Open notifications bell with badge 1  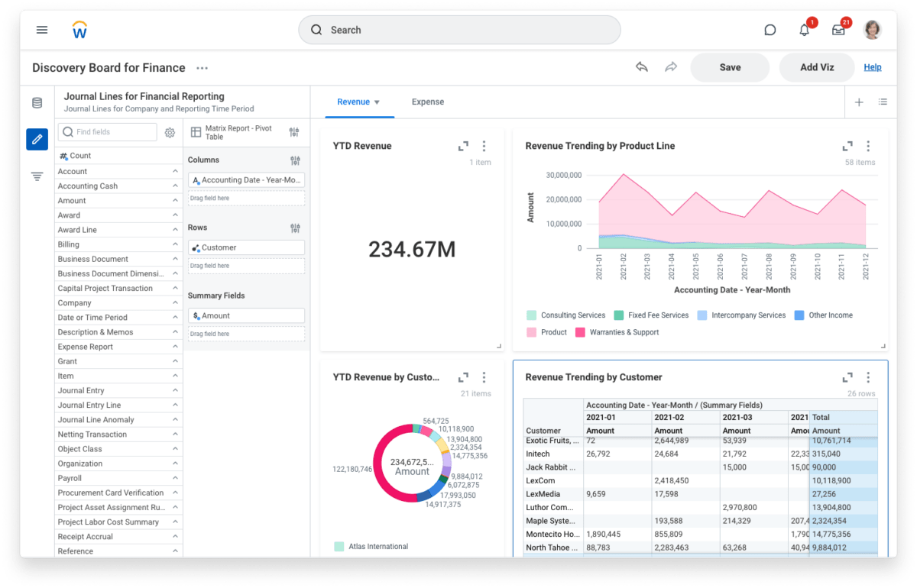click(x=804, y=30)
